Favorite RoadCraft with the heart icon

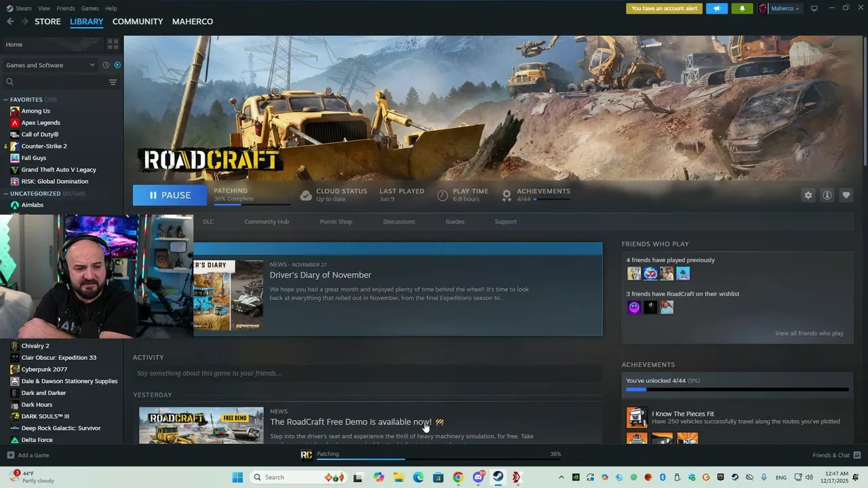846,195
